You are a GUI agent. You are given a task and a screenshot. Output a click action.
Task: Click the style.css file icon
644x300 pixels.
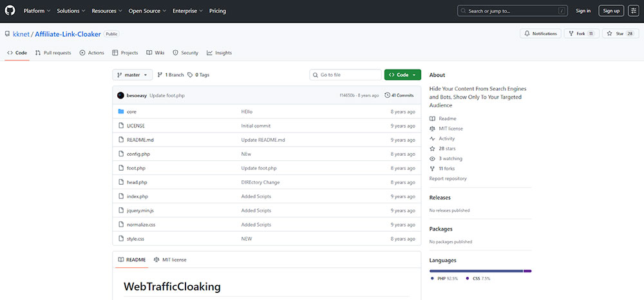click(121, 238)
